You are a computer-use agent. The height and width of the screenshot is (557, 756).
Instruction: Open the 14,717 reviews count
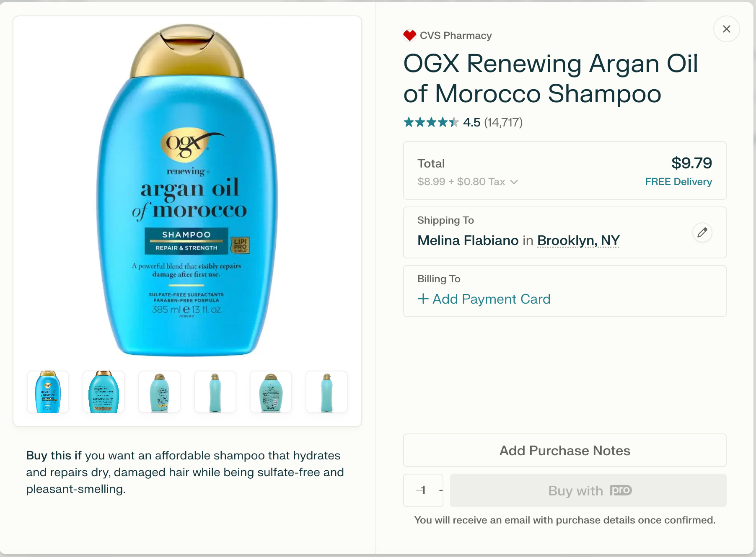coord(503,122)
